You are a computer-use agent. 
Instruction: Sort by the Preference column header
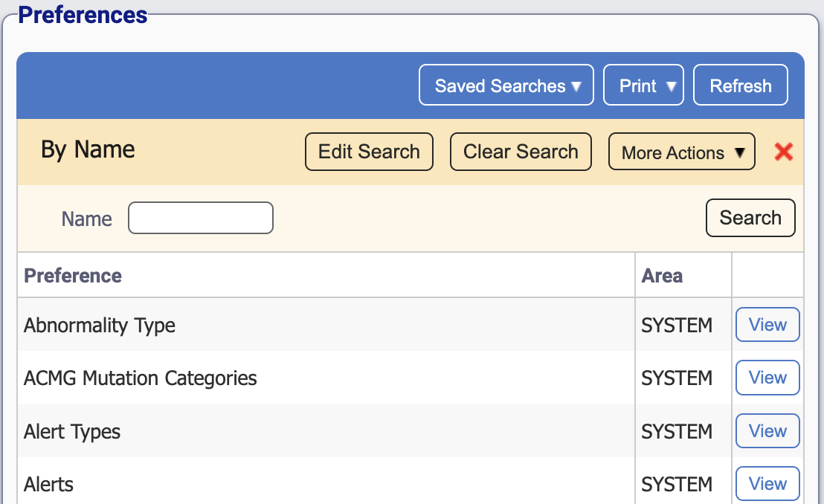point(73,275)
